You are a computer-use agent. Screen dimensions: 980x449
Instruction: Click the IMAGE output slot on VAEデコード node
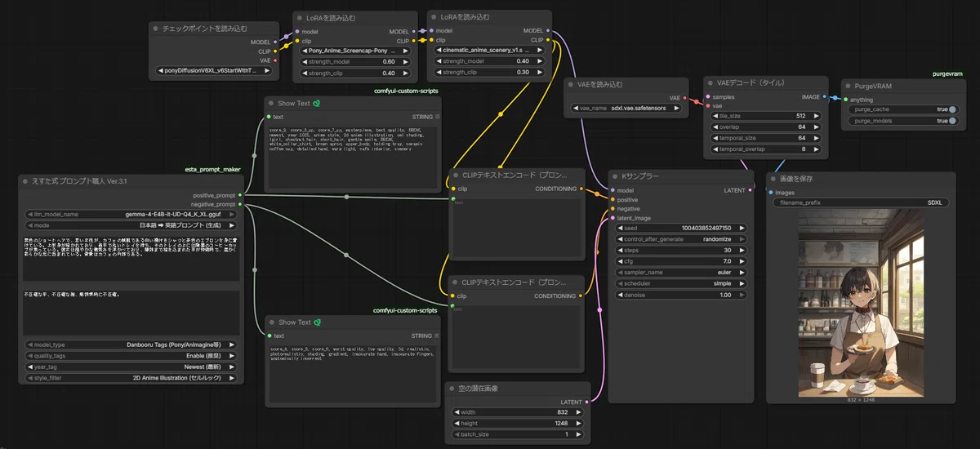(825, 96)
